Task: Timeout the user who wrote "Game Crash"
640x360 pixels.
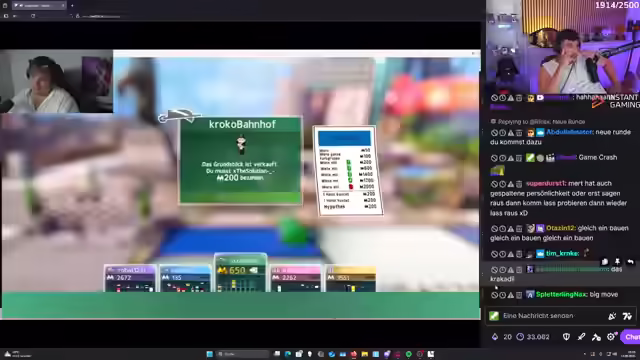Action: pyautogui.click(x=502, y=158)
